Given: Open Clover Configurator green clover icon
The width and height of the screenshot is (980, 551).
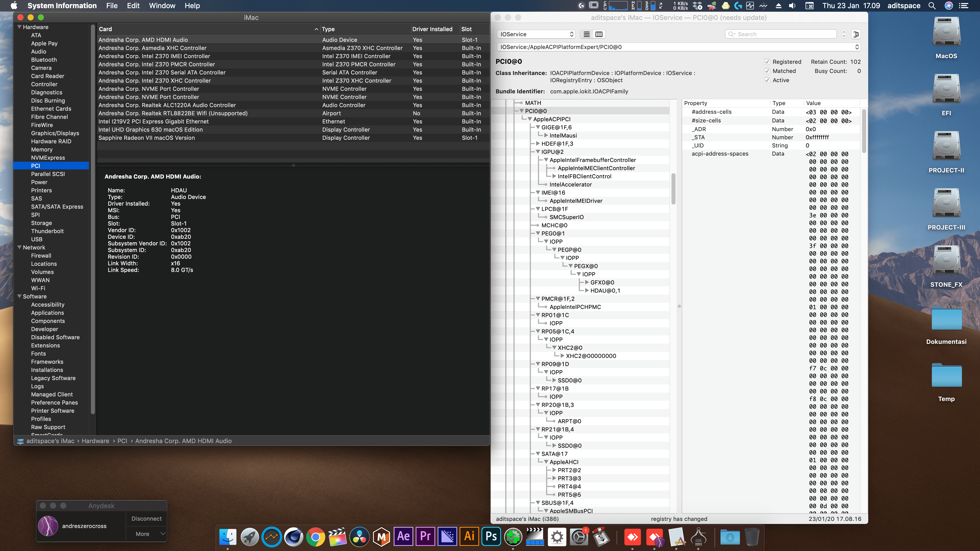Looking at the screenshot, I should tap(513, 536).
